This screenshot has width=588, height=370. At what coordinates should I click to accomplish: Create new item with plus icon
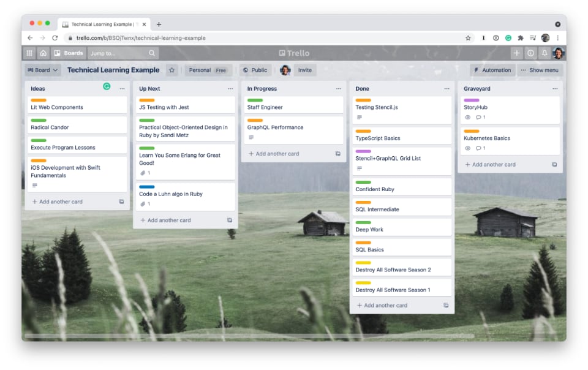click(516, 53)
